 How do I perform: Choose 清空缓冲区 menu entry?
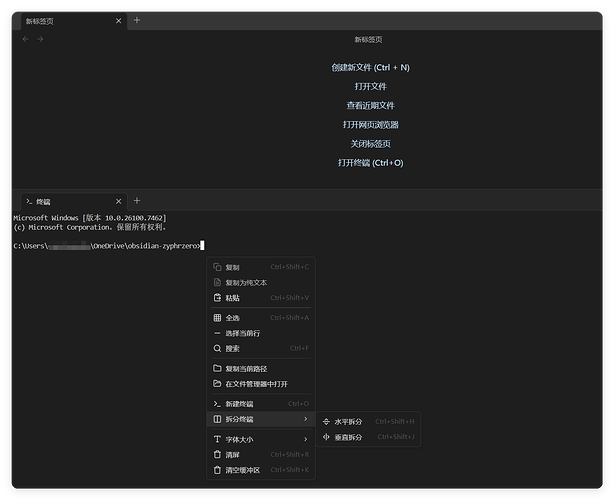click(261, 470)
